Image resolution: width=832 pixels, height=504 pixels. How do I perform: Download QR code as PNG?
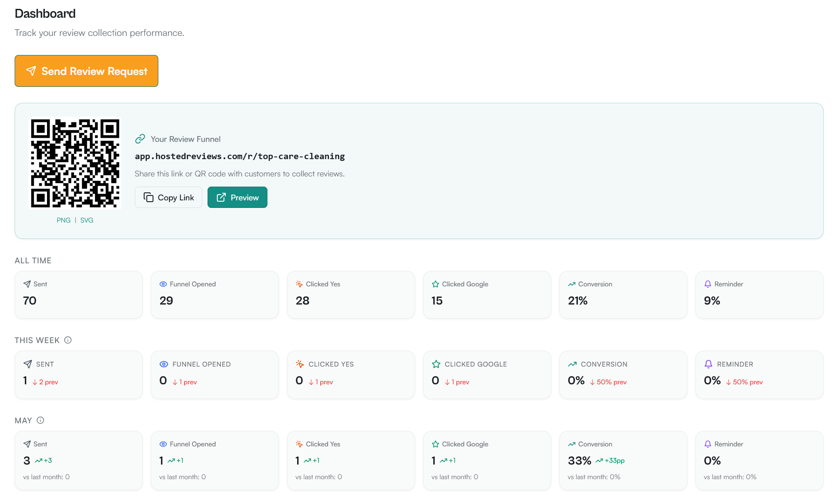click(63, 220)
